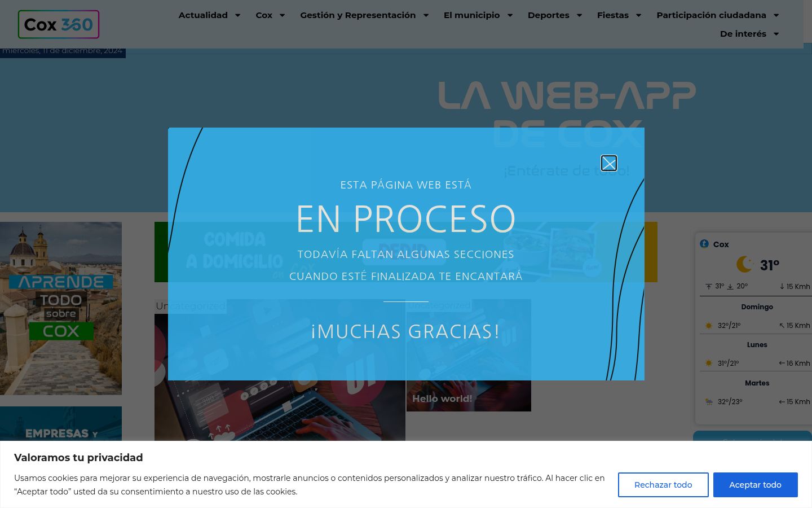Expand the Fiestas dropdown arrow
Screen dimensions: 812x508
click(638, 15)
